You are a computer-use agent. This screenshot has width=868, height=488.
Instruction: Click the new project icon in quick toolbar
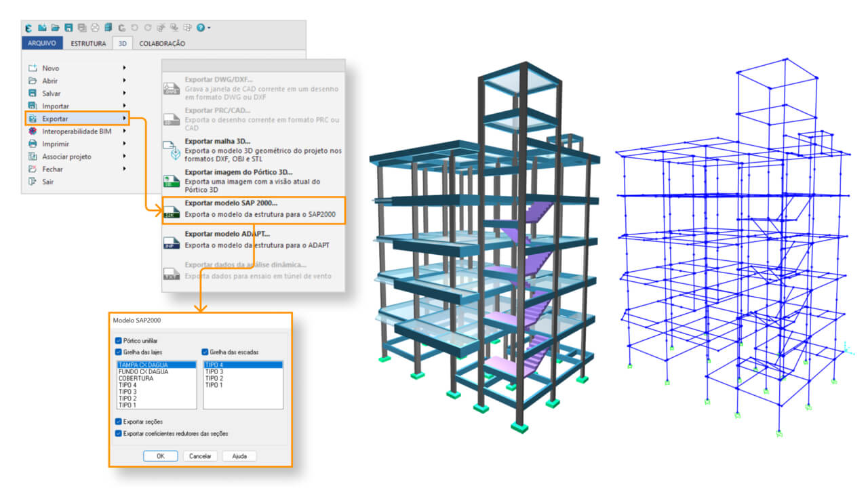point(42,28)
